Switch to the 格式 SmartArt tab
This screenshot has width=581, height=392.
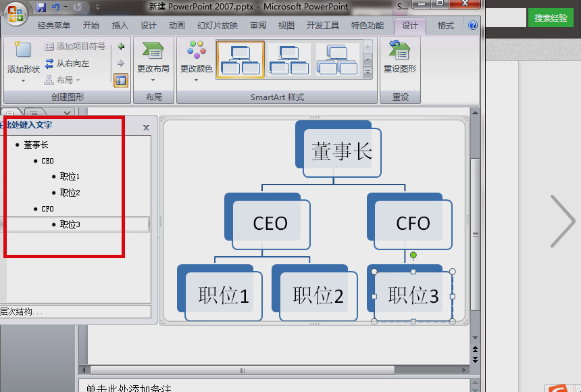click(445, 25)
